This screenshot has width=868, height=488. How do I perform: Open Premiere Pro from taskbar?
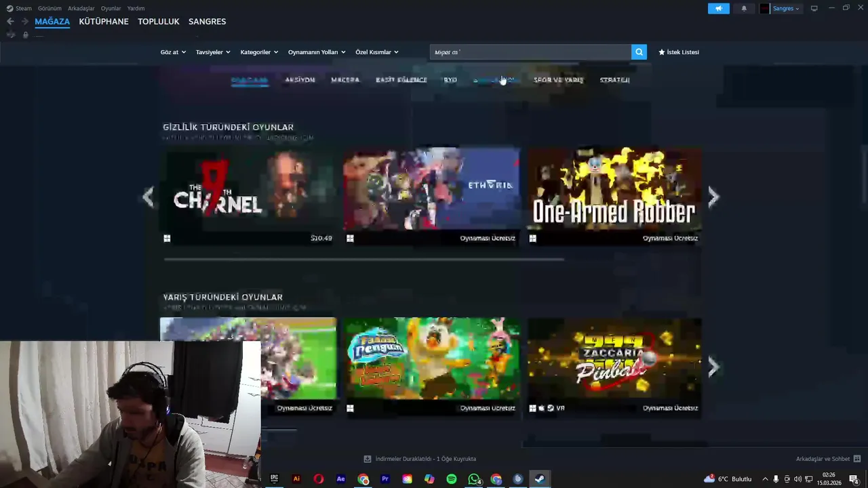point(385,479)
